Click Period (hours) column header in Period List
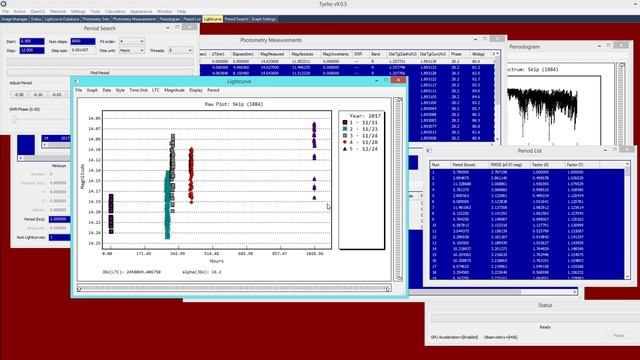The image size is (640, 360). [469, 164]
